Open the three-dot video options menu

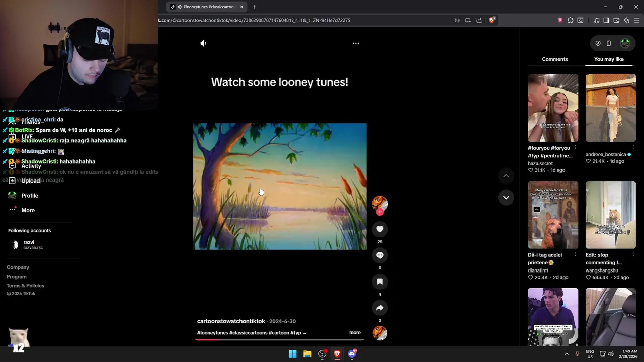pyautogui.click(x=356, y=43)
